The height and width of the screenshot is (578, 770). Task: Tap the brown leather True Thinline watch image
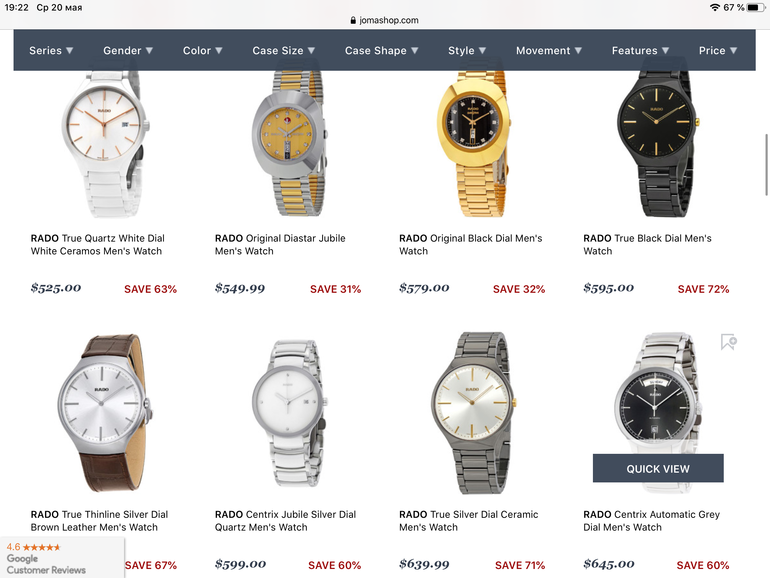pyautogui.click(x=105, y=413)
